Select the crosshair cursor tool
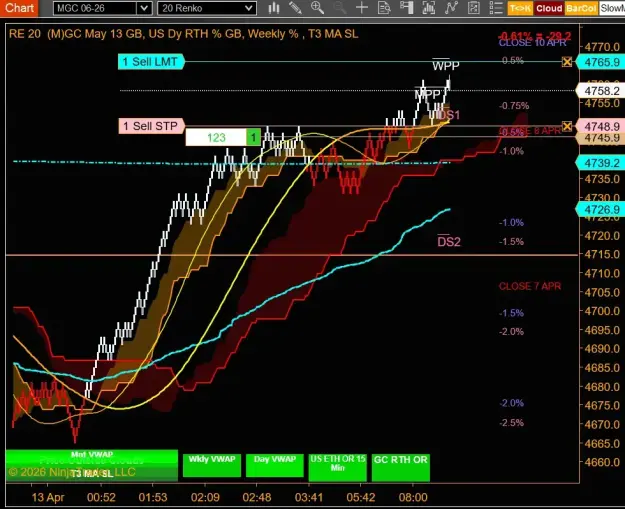The width and height of the screenshot is (625, 509). tap(362, 8)
